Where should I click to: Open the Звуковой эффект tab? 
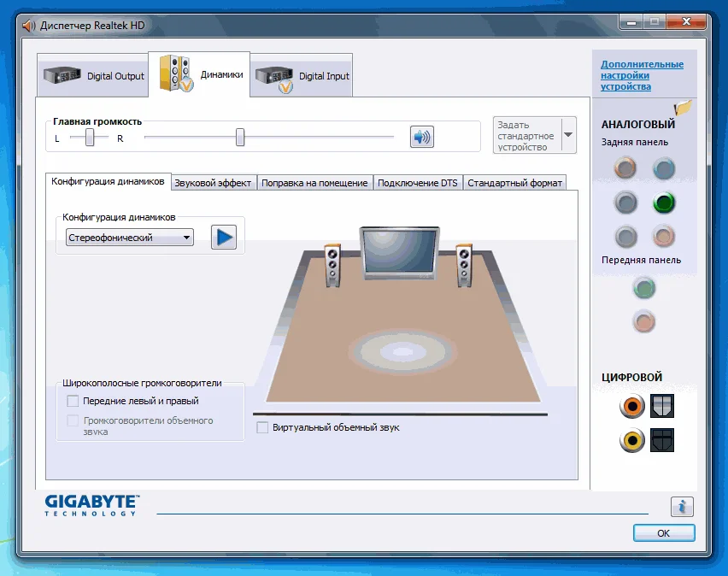pyautogui.click(x=213, y=183)
